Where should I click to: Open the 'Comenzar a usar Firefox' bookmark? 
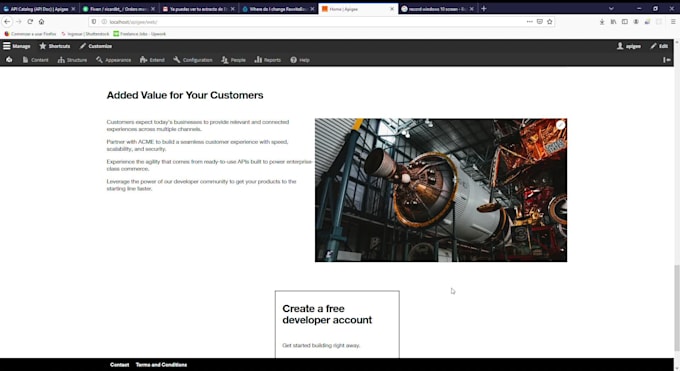click(x=30, y=34)
